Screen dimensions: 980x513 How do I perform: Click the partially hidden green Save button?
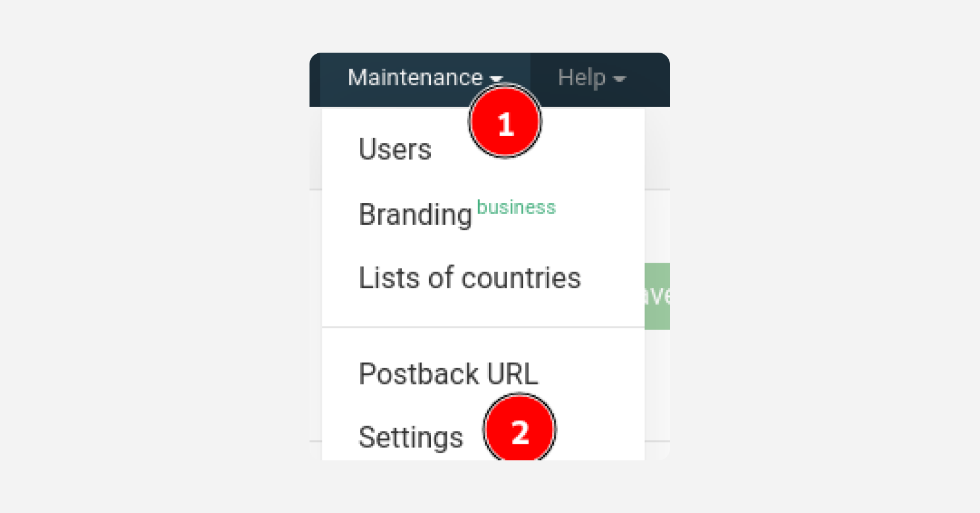click(657, 296)
